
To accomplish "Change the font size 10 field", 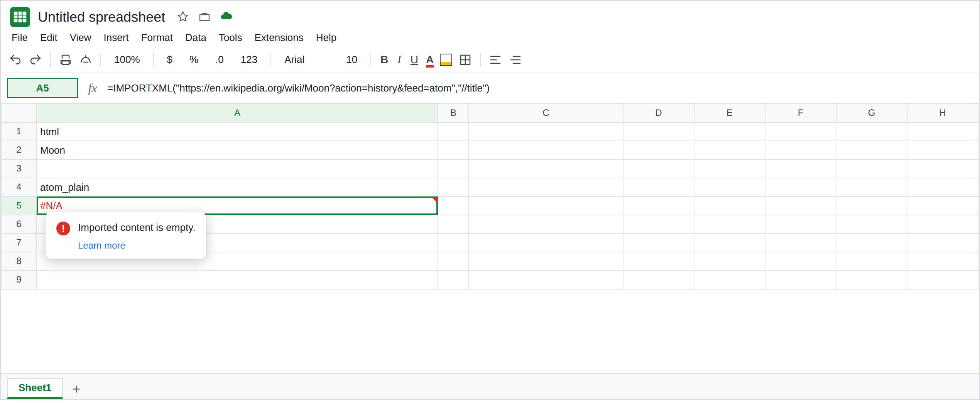I will (x=351, y=59).
